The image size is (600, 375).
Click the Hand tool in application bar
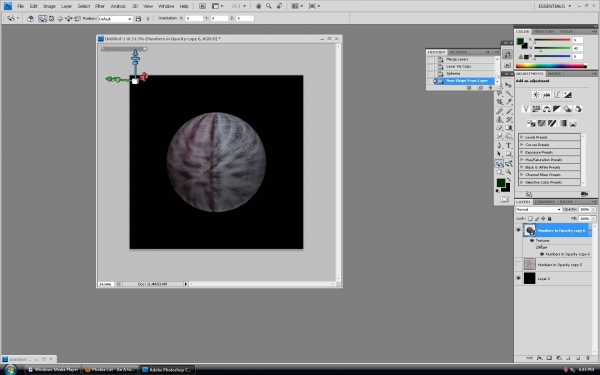coord(258,6)
